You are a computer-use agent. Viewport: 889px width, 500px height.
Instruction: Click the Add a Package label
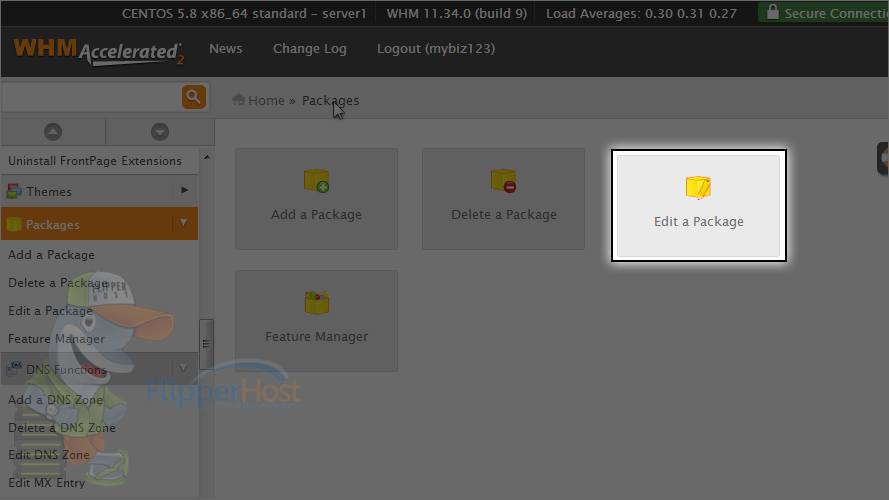pos(316,215)
